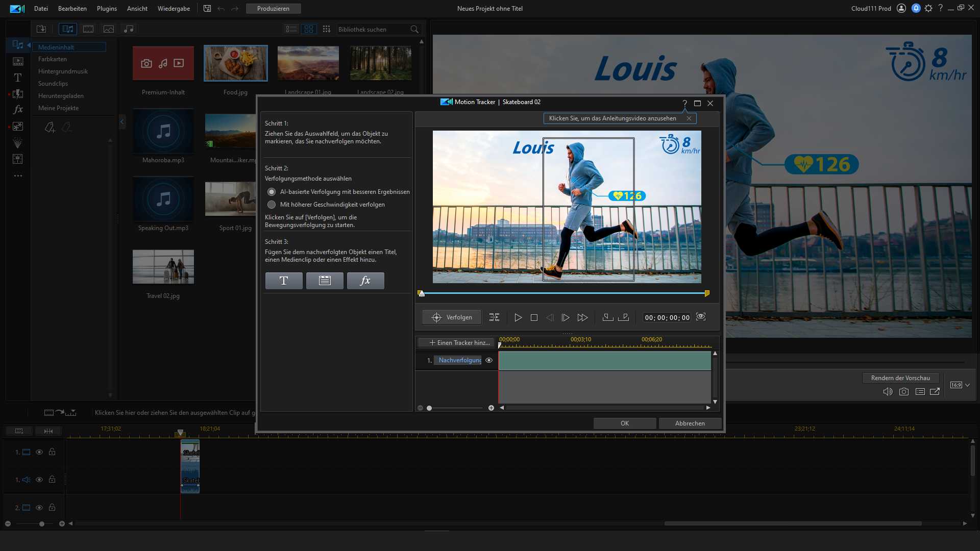This screenshot has height=551, width=980.
Task: Open the Plugins menu
Action: [x=107, y=9]
